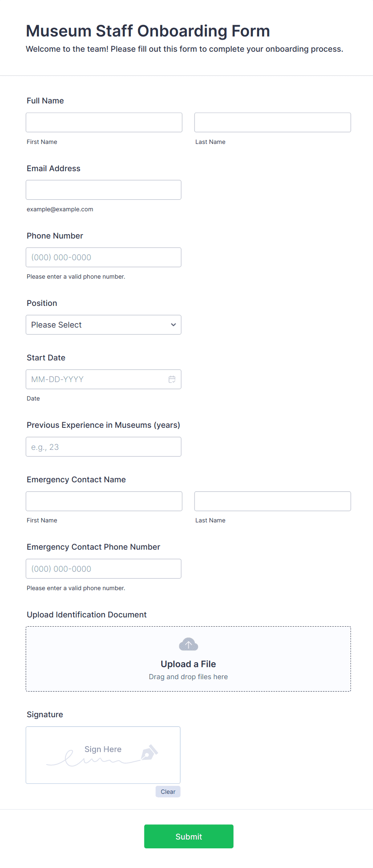Click the Previous Experience years field

[103, 447]
